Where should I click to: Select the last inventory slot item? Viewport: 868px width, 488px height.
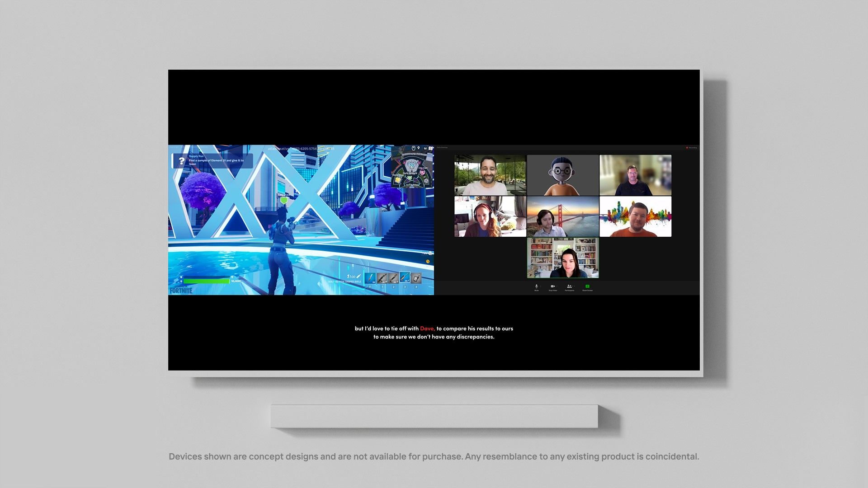coord(416,278)
